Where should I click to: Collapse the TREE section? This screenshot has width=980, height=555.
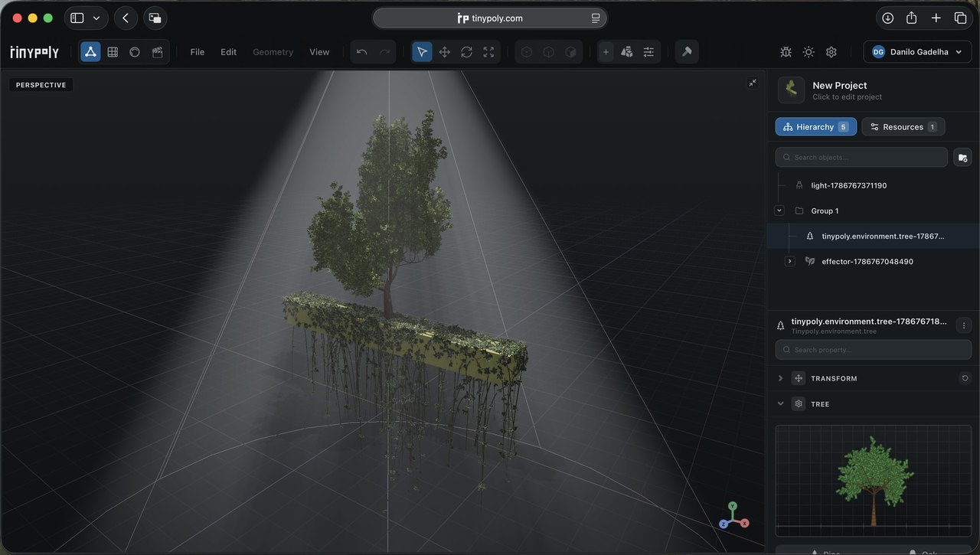(x=780, y=403)
